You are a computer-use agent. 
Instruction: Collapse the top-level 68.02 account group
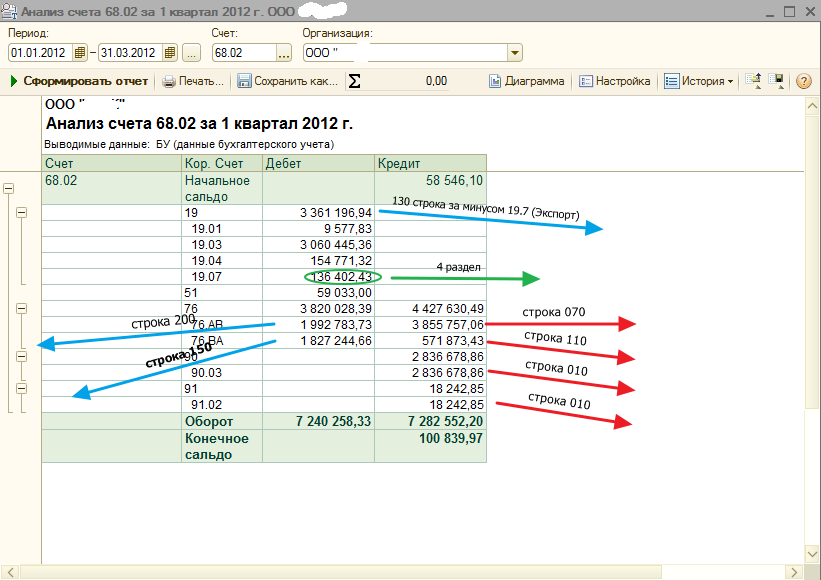point(9,188)
